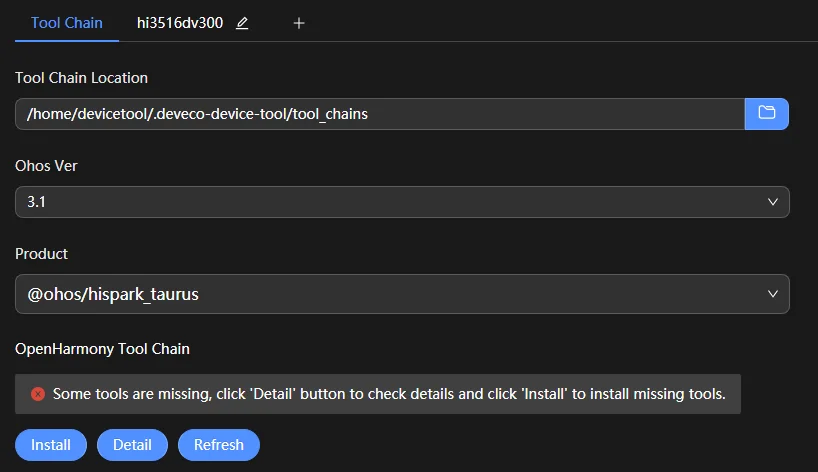Viewport: 818px width, 472px height.
Task: Switch to the Tool Chain tab
Action: click(67, 23)
